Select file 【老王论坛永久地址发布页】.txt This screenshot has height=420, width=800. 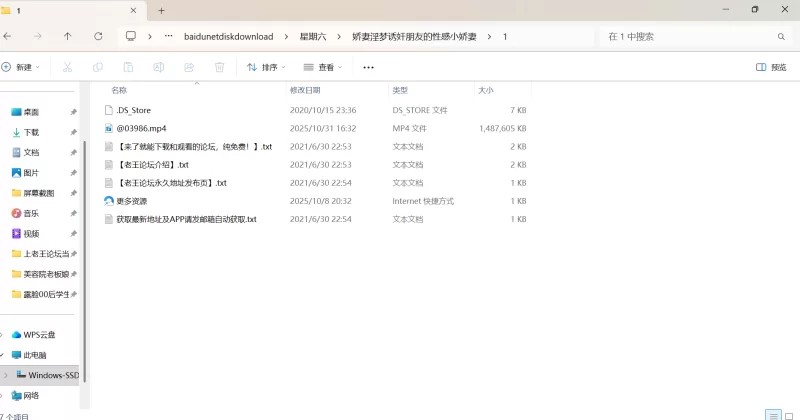coord(171,183)
